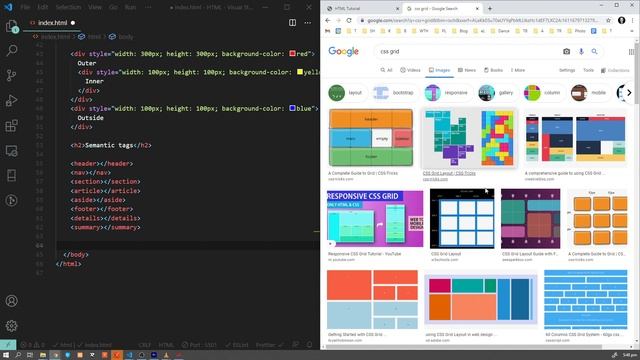The height and width of the screenshot is (360, 640).
Task: Switch to the Books results tab
Action: (493, 70)
